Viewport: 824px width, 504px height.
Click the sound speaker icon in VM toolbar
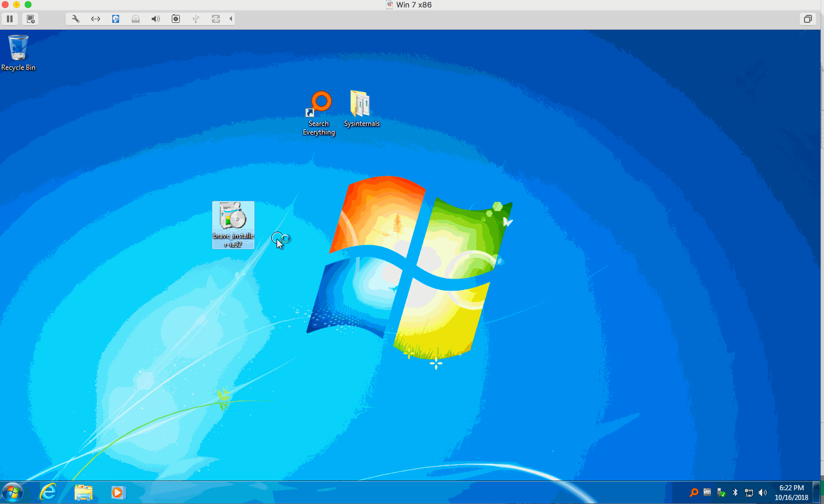point(155,19)
